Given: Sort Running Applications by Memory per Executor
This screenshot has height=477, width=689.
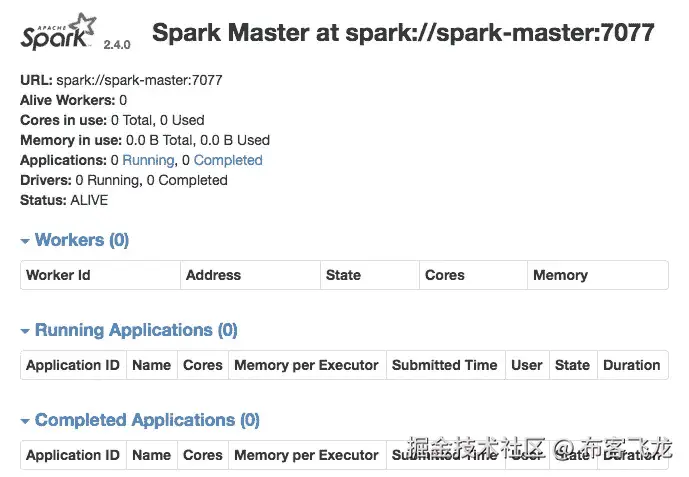Looking at the screenshot, I should (x=307, y=365).
